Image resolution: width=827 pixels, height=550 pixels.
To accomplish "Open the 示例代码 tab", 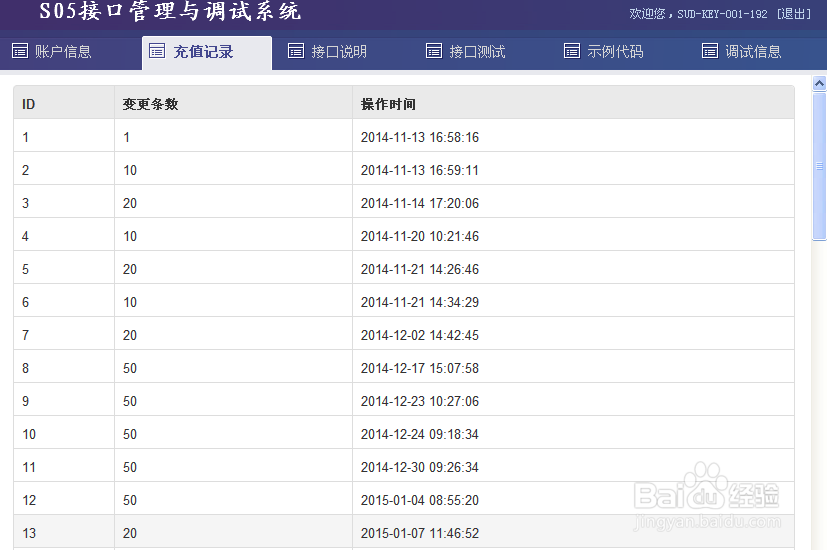I will coord(604,51).
